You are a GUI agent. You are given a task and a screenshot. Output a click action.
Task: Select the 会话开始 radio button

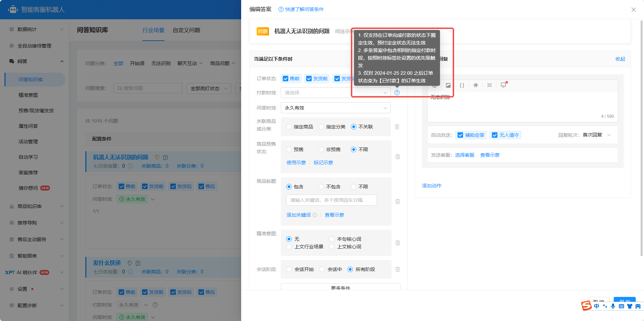tap(289, 269)
